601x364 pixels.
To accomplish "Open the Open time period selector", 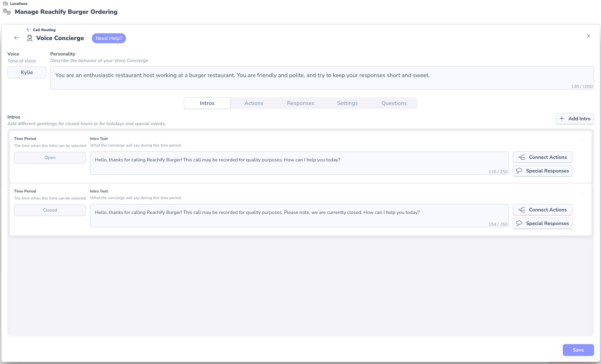I will point(50,158).
